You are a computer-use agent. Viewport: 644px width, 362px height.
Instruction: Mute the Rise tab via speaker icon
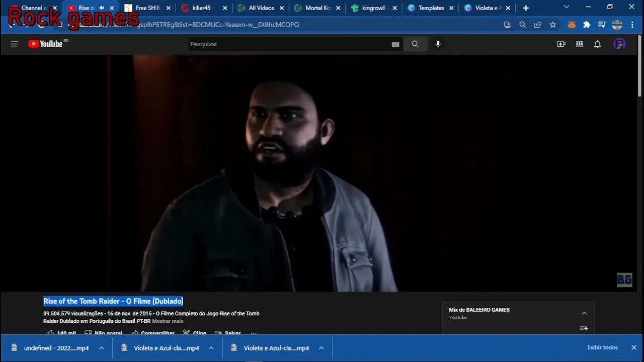tap(102, 8)
